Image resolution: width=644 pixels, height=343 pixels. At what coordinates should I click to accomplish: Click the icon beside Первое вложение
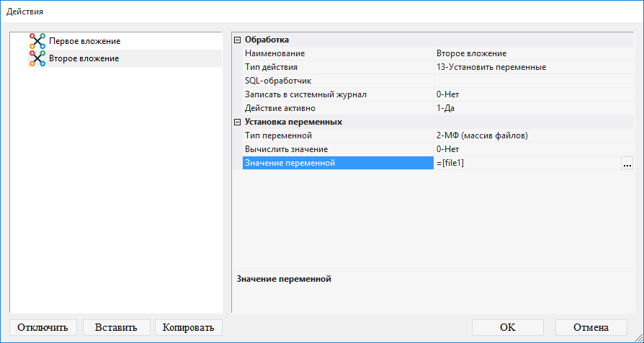coord(37,41)
